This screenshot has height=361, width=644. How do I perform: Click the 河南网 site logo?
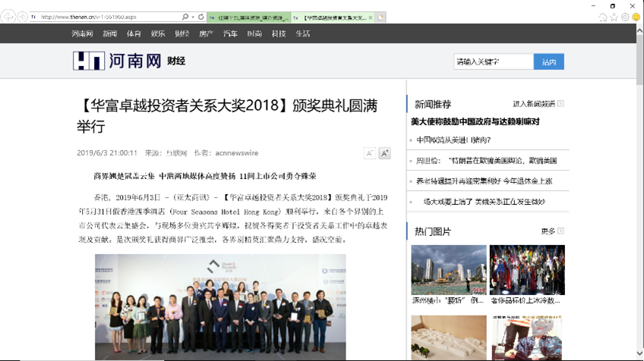[x=117, y=61]
